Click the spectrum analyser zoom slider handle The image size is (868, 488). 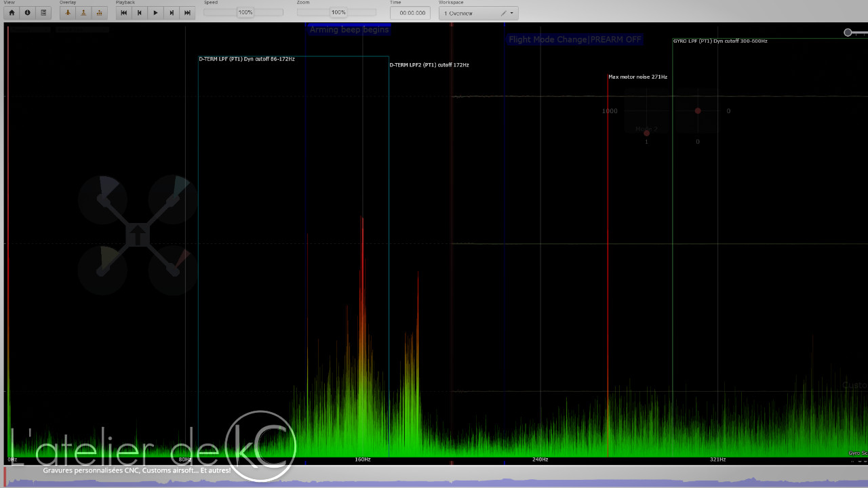pyautogui.click(x=848, y=33)
